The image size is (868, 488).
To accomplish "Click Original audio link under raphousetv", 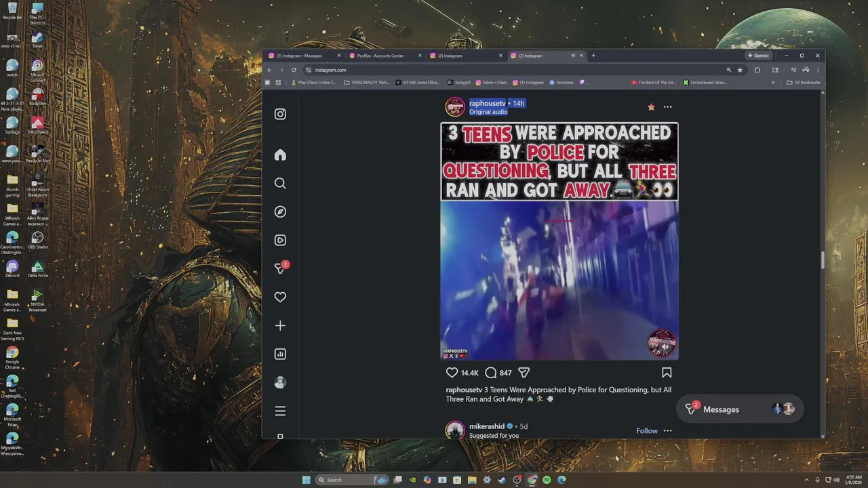I will [x=488, y=112].
